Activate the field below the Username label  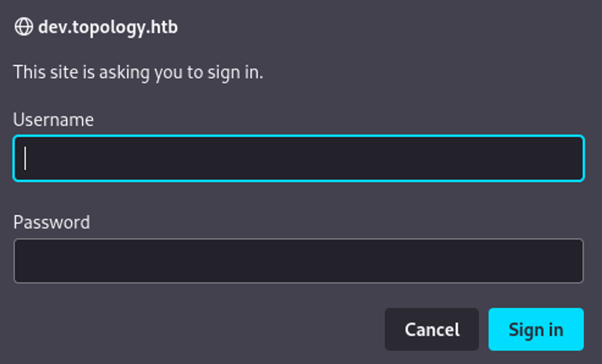(298, 158)
